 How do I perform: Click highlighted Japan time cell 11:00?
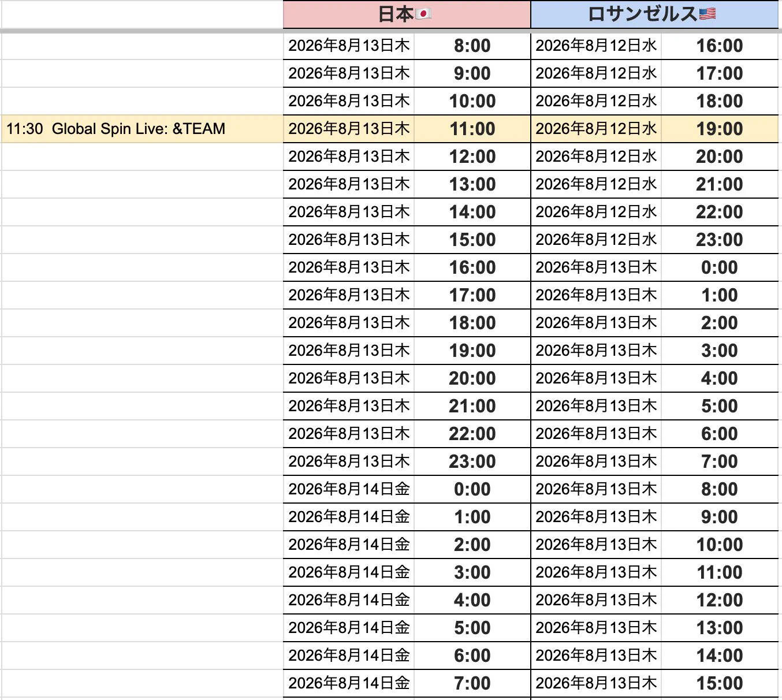pyautogui.click(x=472, y=129)
